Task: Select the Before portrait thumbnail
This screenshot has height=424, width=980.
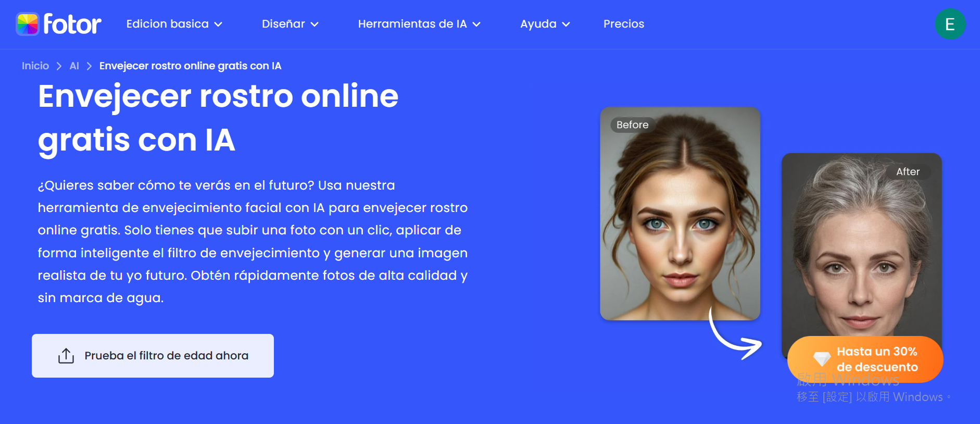Action: [680, 214]
